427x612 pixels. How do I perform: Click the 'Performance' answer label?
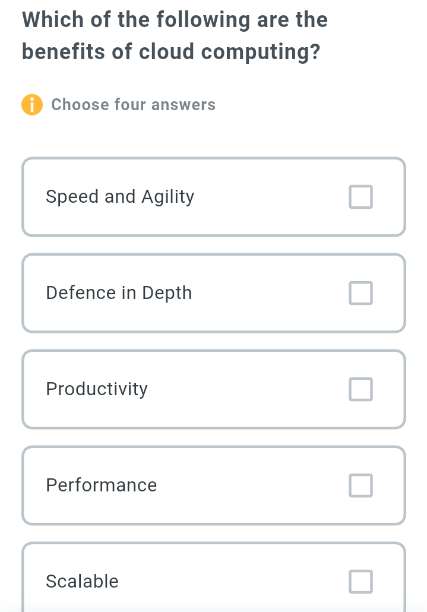101,485
